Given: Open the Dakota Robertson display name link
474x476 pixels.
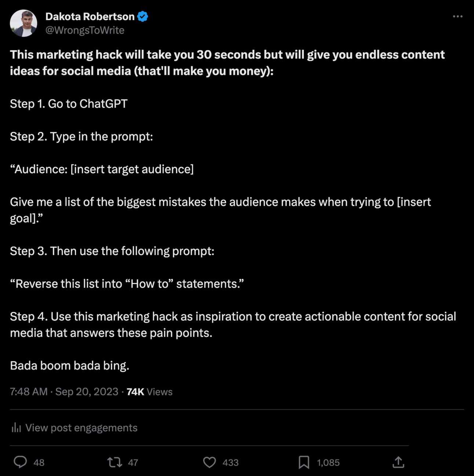Looking at the screenshot, I should tap(90, 17).
